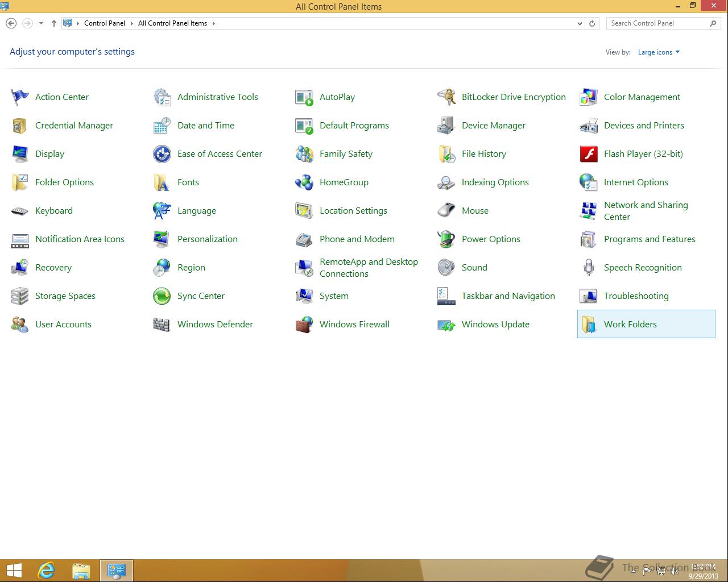
Task: Expand the View by Large icons dropdown
Action: tap(659, 52)
